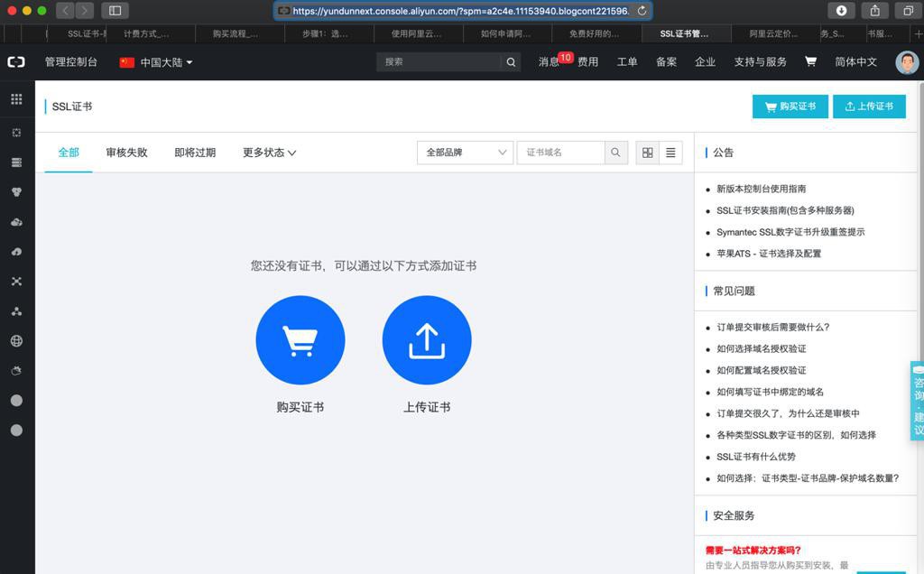The width and height of the screenshot is (924, 574).
Task: Click the search magnifier in top navigation
Action: coord(511,62)
